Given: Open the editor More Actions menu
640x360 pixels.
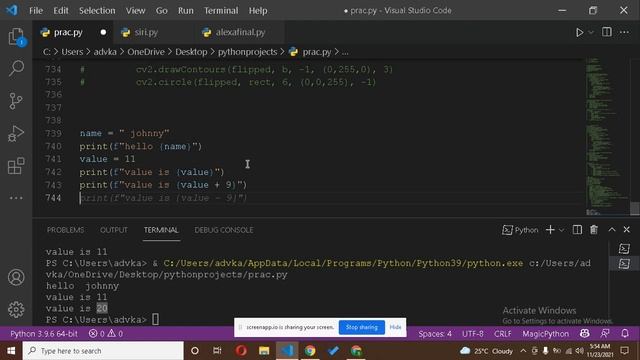Looking at the screenshot, I should coord(624,32).
